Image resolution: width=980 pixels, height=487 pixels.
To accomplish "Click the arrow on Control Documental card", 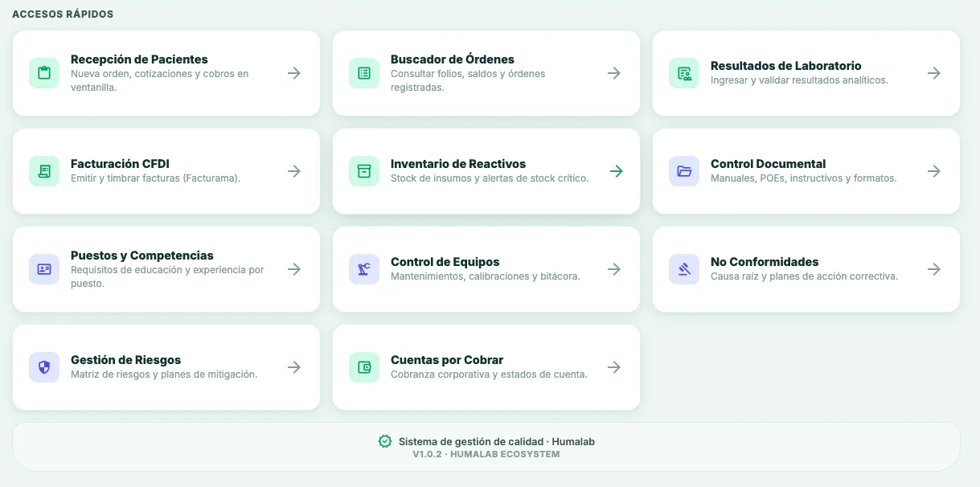I will click(x=934, y=171).
